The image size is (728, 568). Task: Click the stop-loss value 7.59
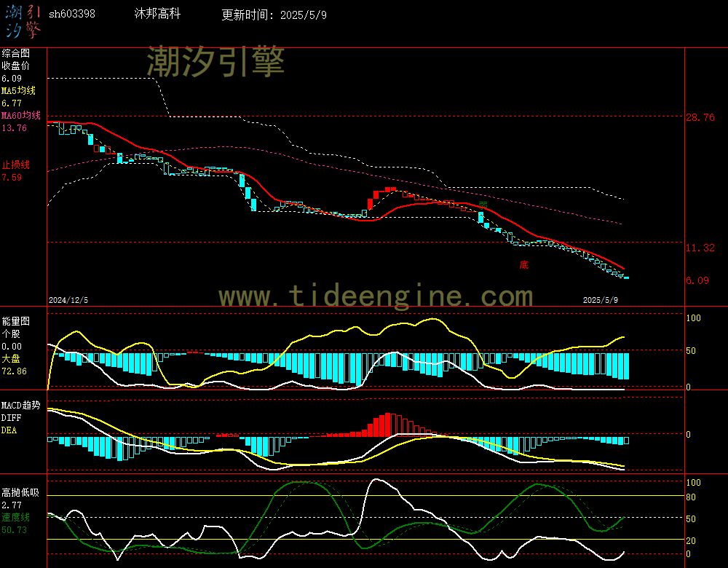[12, 177]
